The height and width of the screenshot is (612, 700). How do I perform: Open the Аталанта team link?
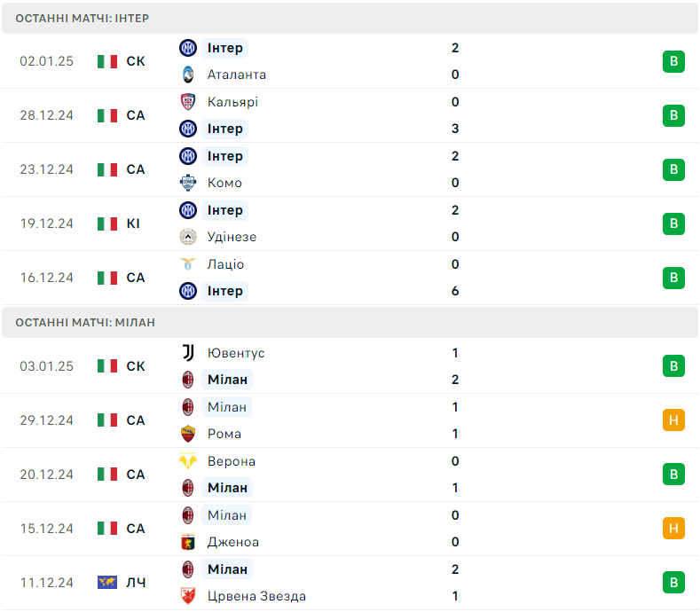(236, 75)
